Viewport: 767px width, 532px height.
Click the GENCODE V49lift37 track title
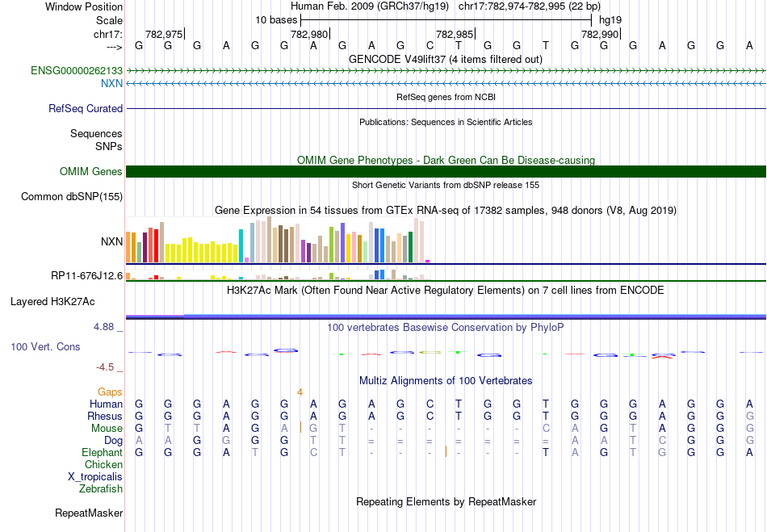(446, 59)
